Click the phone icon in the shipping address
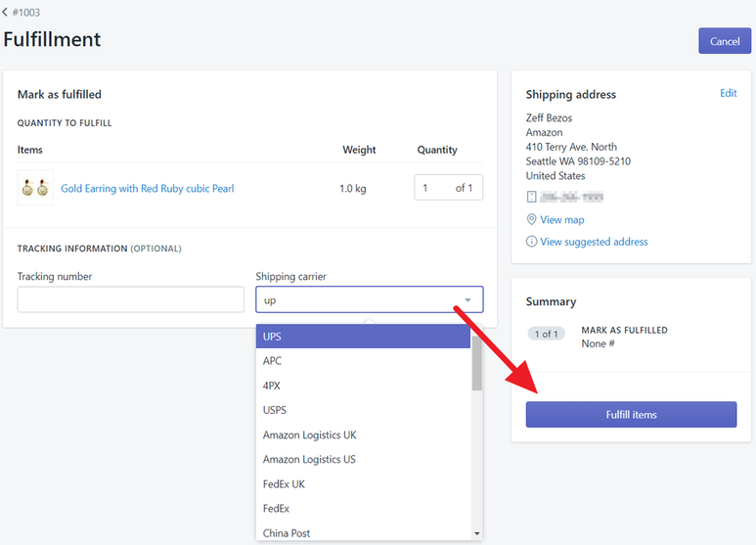Viewport: 756px width, 545px height. 531,198
